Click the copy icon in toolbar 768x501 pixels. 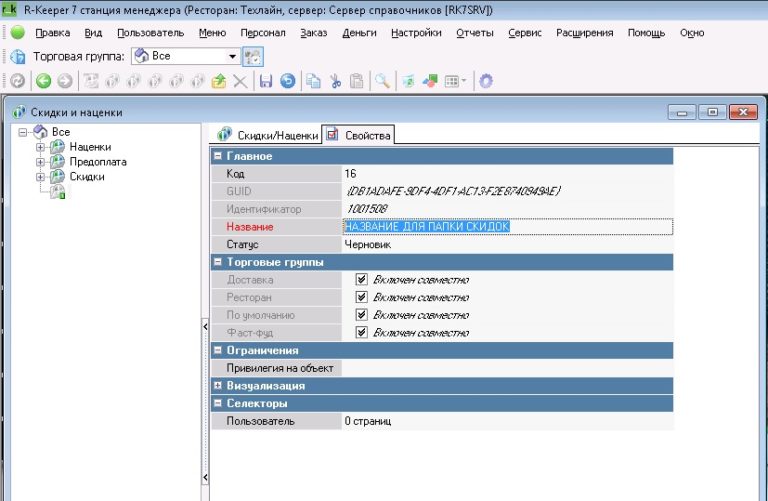click(314, 81)
